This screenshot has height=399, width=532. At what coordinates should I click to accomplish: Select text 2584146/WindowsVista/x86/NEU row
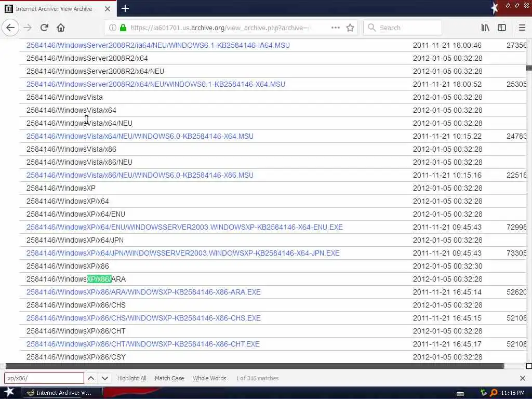tap(79, 162)
